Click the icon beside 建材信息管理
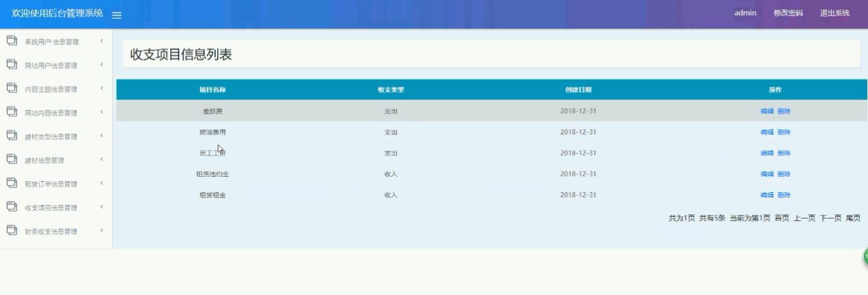 (x=11, y=159)
